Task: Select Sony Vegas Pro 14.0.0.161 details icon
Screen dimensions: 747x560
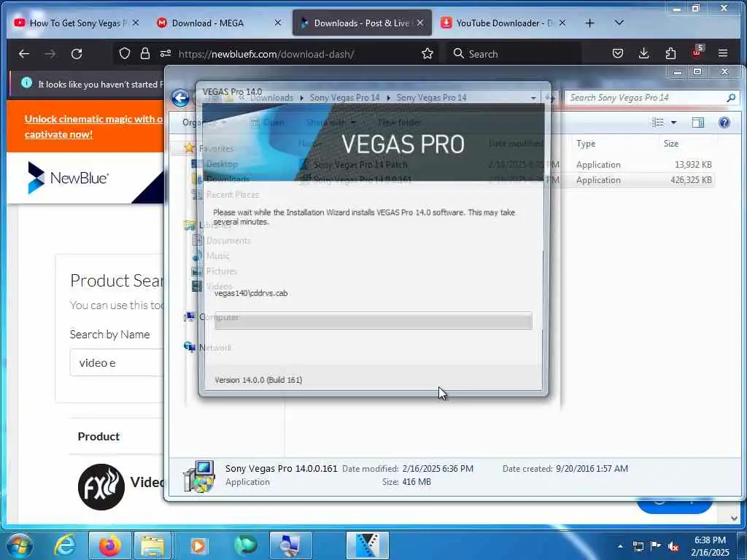Action: (198, 476)
